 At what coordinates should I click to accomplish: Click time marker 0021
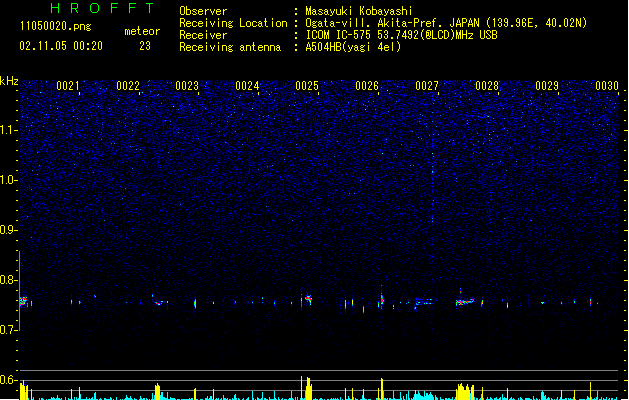pyautogui.click(x=67, y=86)
